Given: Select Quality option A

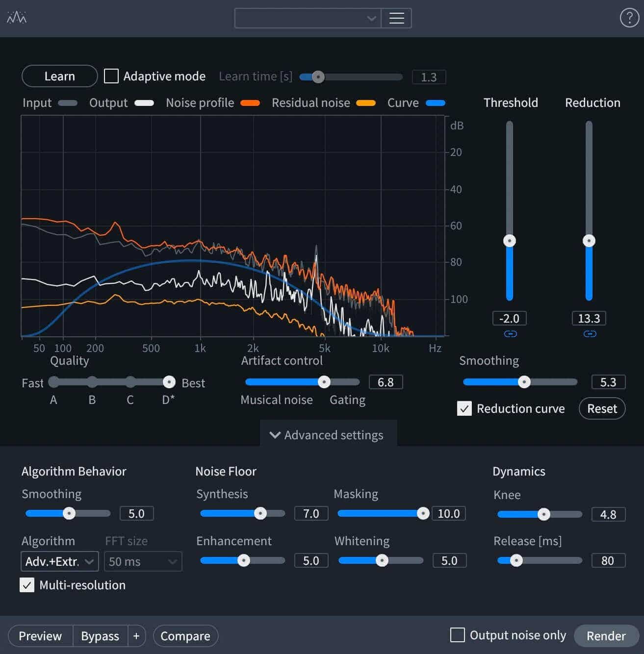Looking at the screenshot, I should [x=54, y=382].
